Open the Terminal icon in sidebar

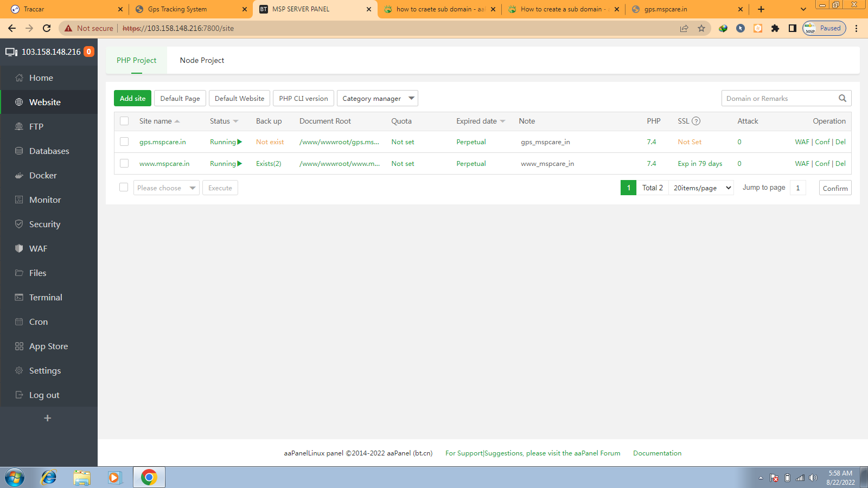(19, 297)
